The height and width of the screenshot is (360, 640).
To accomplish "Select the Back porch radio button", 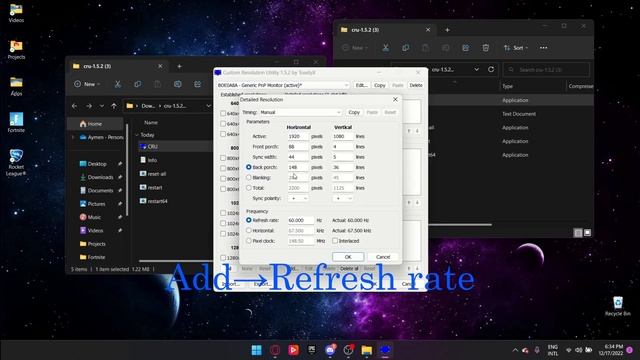I will click(x=249, y=167).
